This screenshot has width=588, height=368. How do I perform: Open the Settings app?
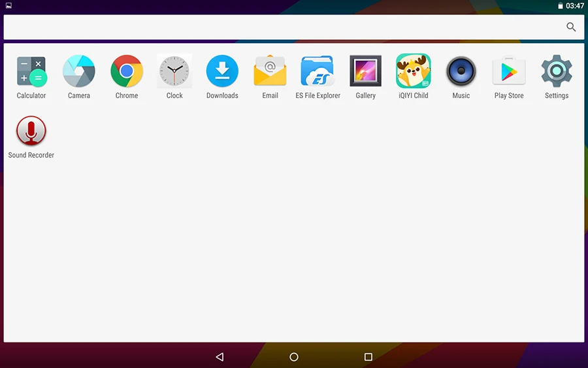557,71
